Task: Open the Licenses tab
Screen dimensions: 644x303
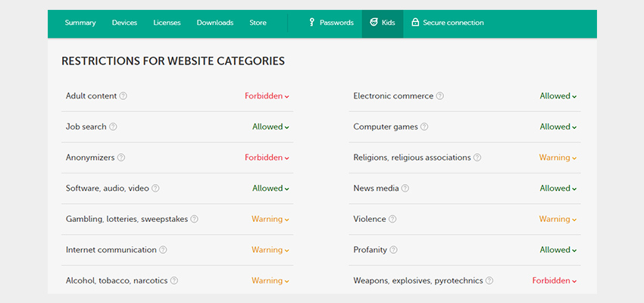Action: [167, 23]
